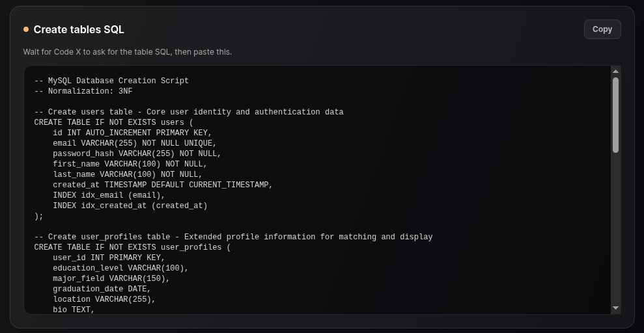Click the "graduation_date DATE" line
Viewport: 644px width, 333px height.
102,289
